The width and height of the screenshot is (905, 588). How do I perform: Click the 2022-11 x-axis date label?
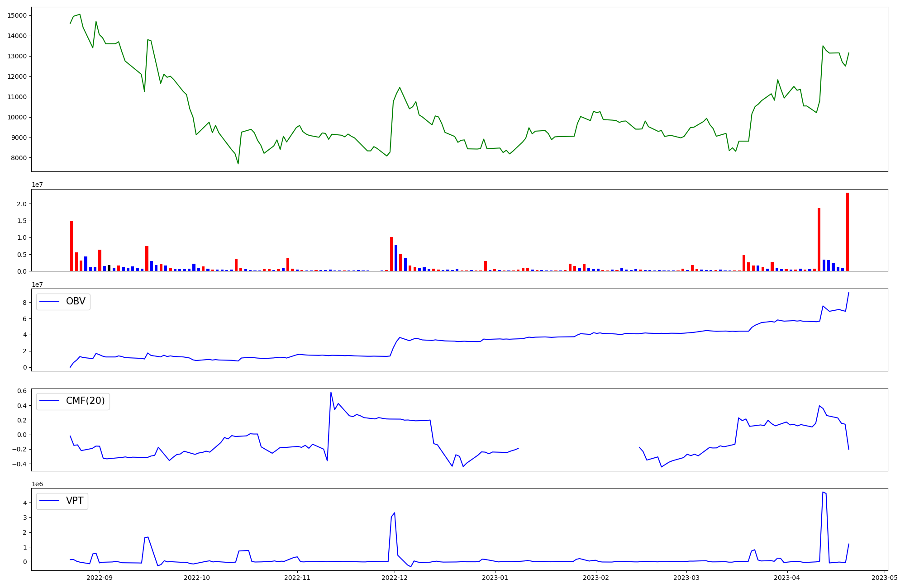(x=297, y=578)
